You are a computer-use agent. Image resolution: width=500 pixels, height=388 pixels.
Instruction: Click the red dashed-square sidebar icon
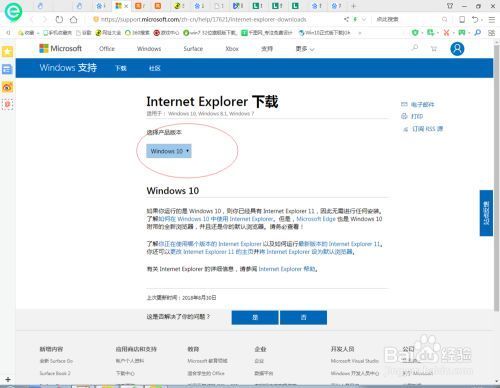tap(7, 104)
